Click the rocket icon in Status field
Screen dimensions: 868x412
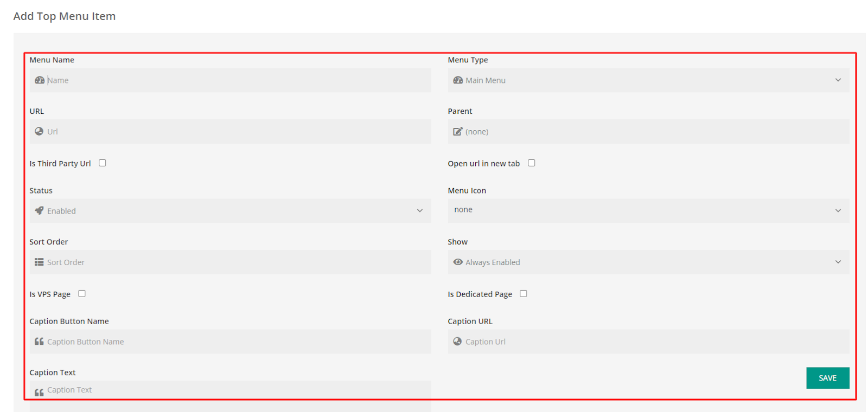(x=39, y=211)
